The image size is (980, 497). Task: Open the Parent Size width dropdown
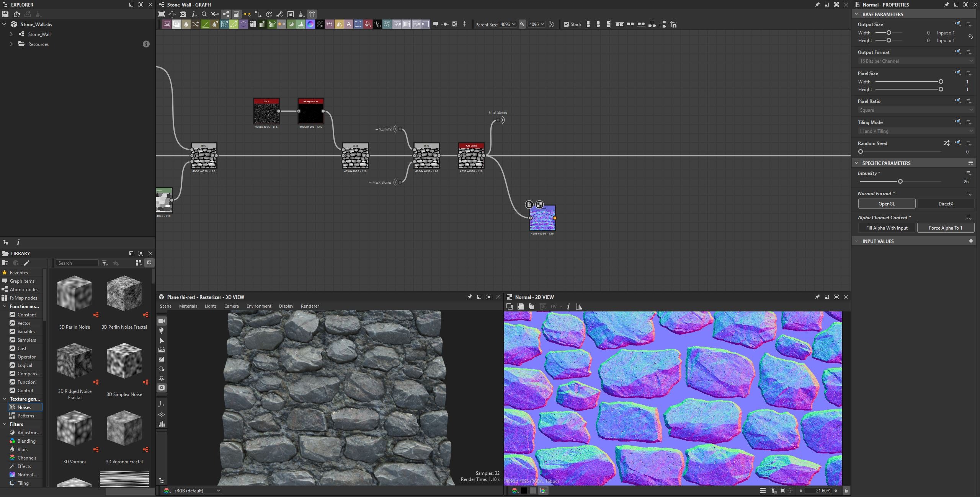pyautogui.click(x=508, y=24)
